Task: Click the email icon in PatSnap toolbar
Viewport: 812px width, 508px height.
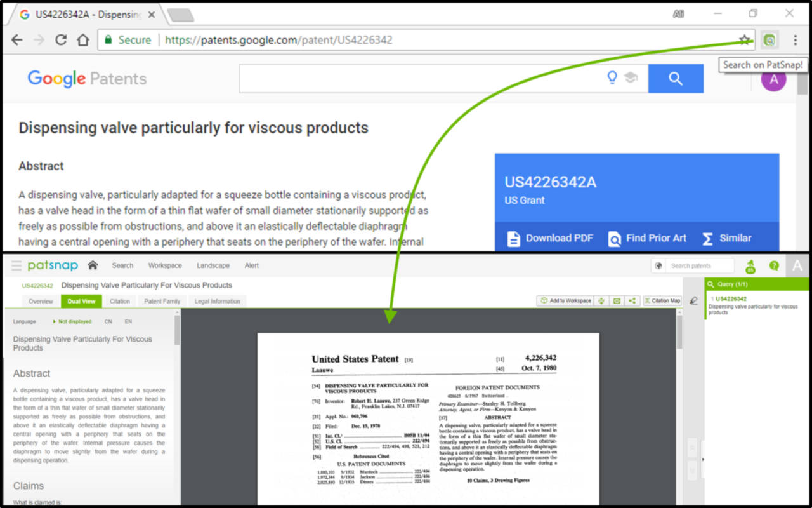Action: (x=617, y=301)
